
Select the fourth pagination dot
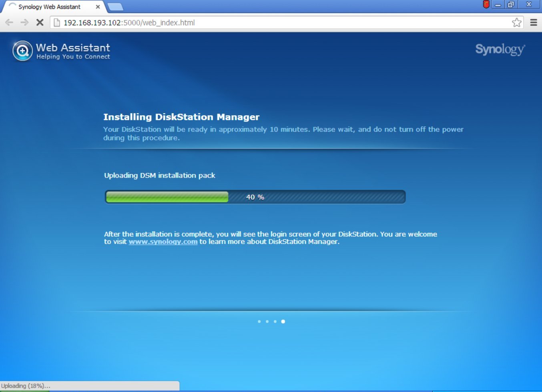[283, 321]
